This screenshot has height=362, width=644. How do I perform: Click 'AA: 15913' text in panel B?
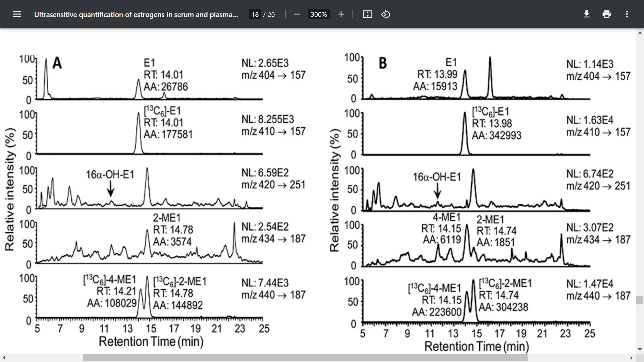(435, 86)
